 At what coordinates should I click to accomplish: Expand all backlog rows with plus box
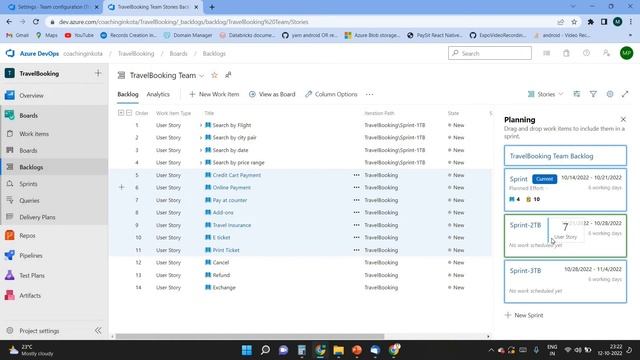(121, 113)
